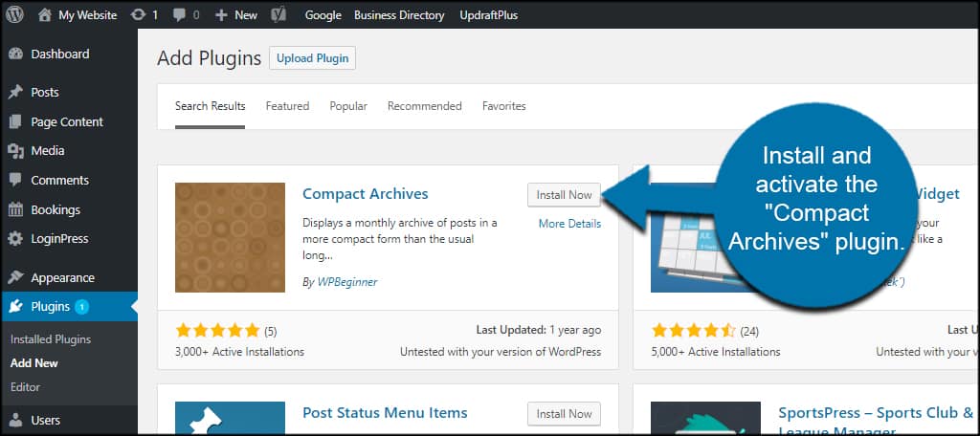Install the Compact Archives plugin
This screenshot has height=436, width=980.
[564, 195]
